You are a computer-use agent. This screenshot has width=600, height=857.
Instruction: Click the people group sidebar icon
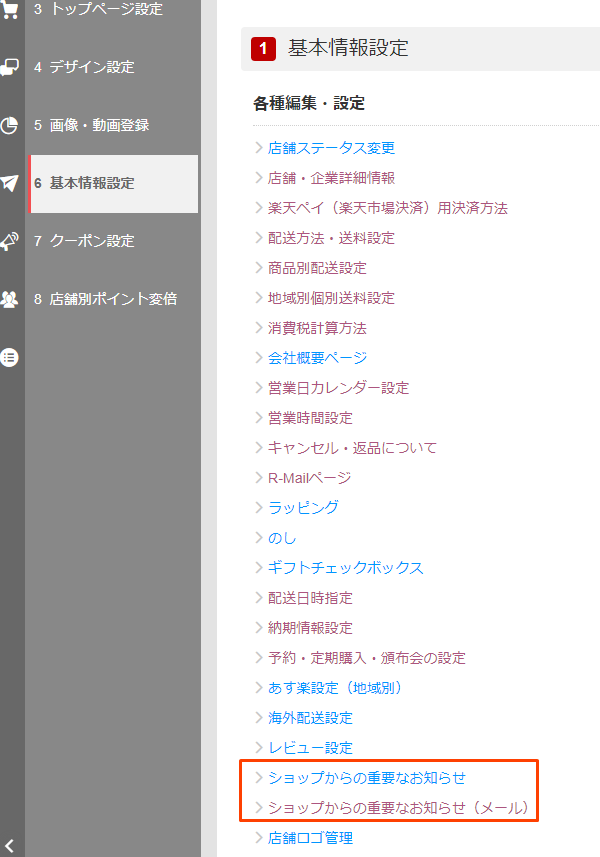coord(9,299)
